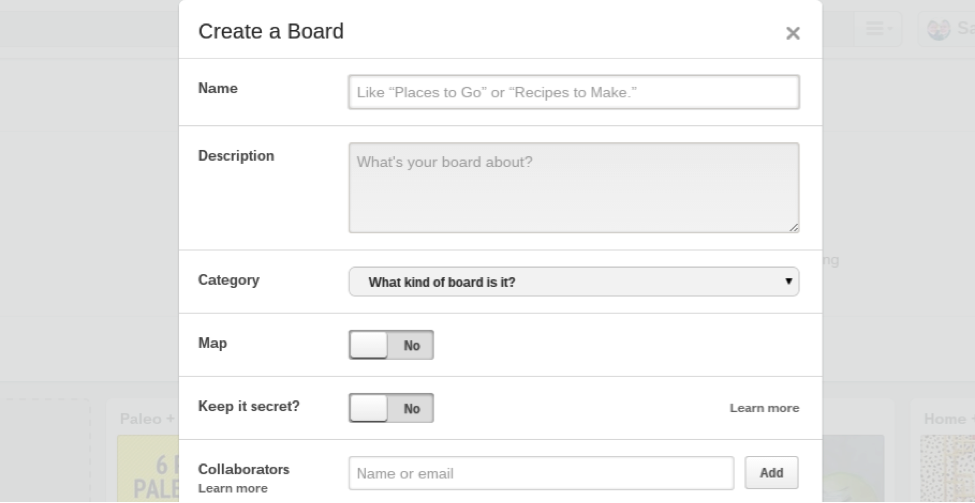Screen dimensions: 975x503
Task: Open the Paleo board cover thumbnail
Action: pos(148,468)
